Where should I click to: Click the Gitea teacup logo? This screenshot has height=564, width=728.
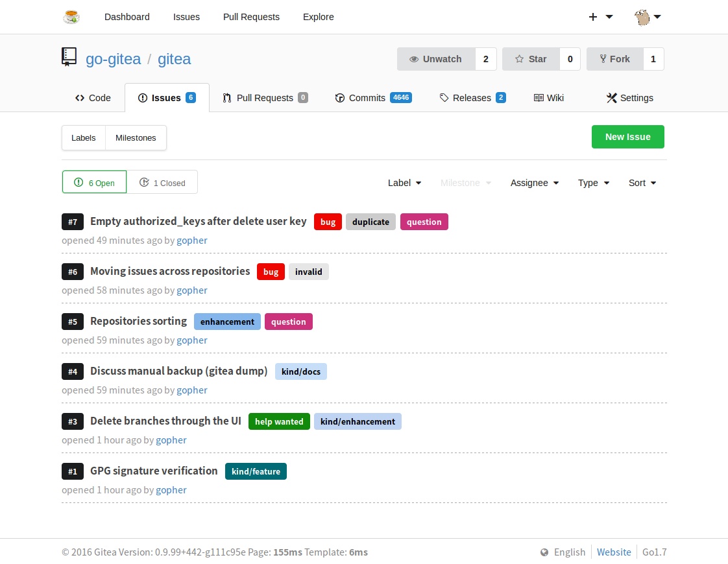(71, 17)
